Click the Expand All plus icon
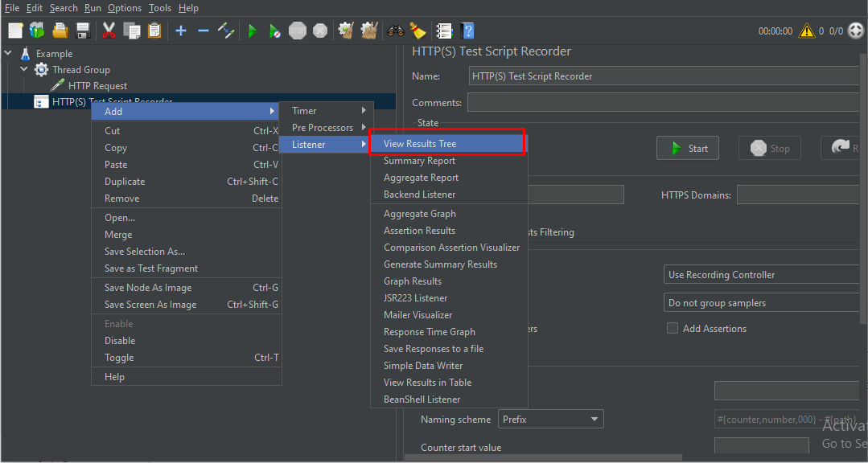 pos(181,31)
